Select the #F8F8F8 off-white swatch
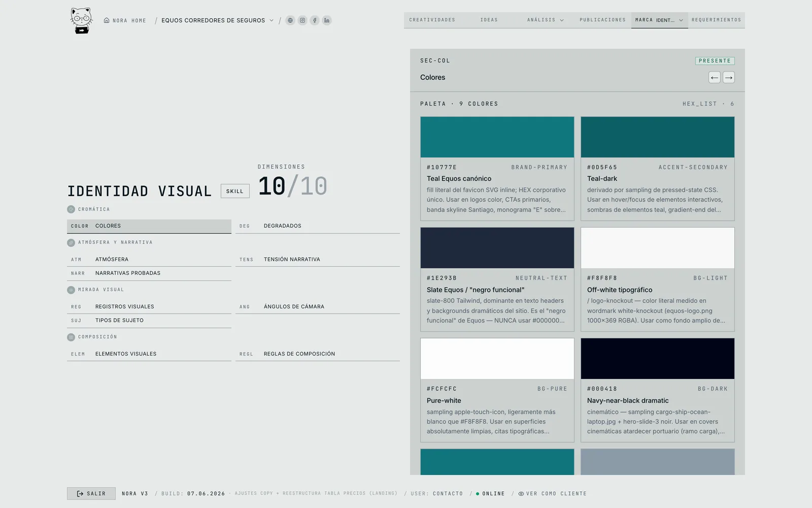Viewport: 812px width, 508px height. (658, 248)
